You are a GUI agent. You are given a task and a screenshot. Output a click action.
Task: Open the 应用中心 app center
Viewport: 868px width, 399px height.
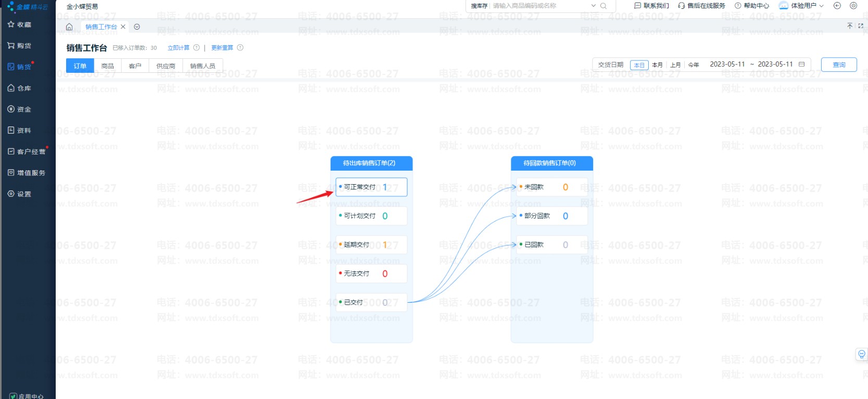(27, 396)
